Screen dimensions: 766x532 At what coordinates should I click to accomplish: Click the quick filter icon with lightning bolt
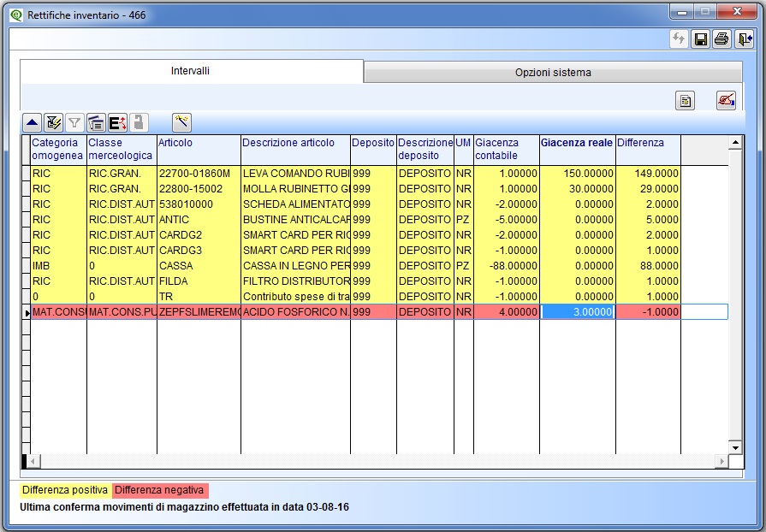tap(53, 122)
